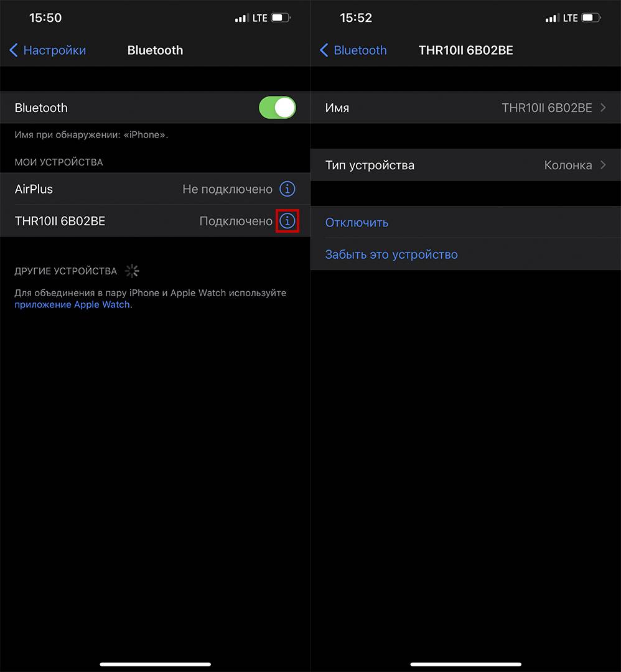621x672 pixels.
Task: Open info for the AirPlus device
Action: [287, 189]
